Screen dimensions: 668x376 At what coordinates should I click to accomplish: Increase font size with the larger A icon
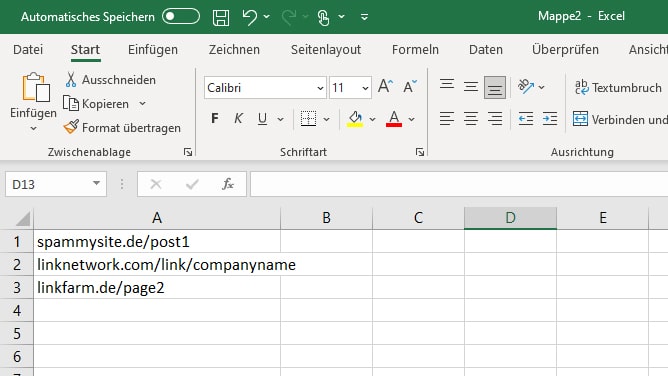(386, 86)
